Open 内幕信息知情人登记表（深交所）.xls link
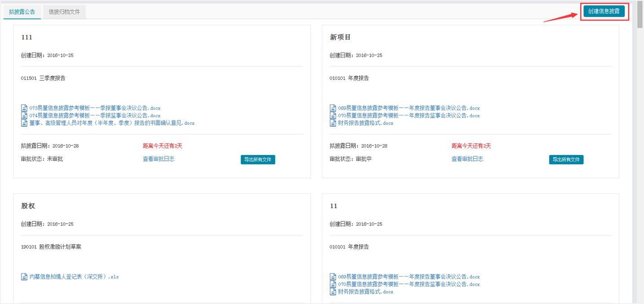The height and width of the screenshot is (304, 644). tap(74, 277)
